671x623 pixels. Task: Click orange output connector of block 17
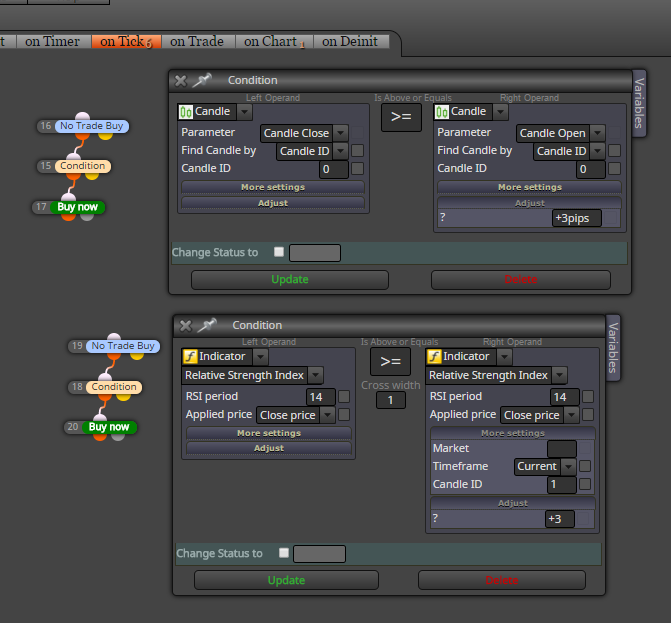(68, 217)
